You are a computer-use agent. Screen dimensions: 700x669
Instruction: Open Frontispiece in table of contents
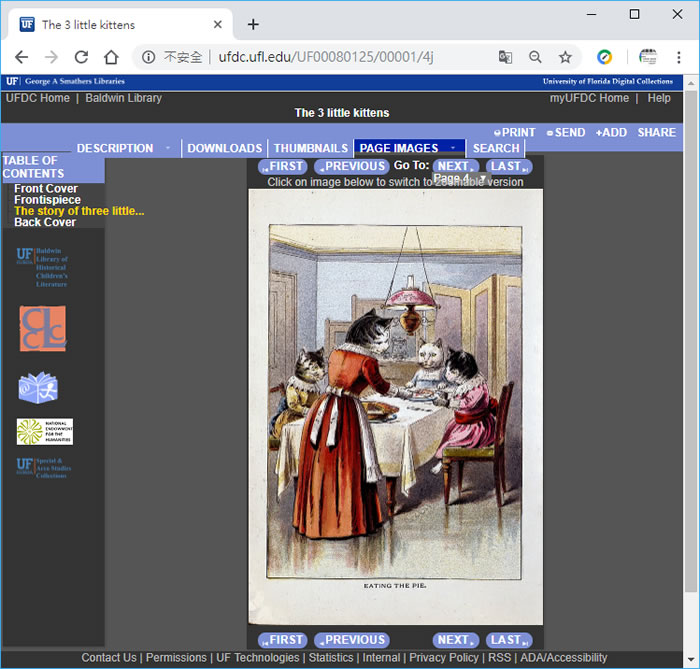click(47, 200)
